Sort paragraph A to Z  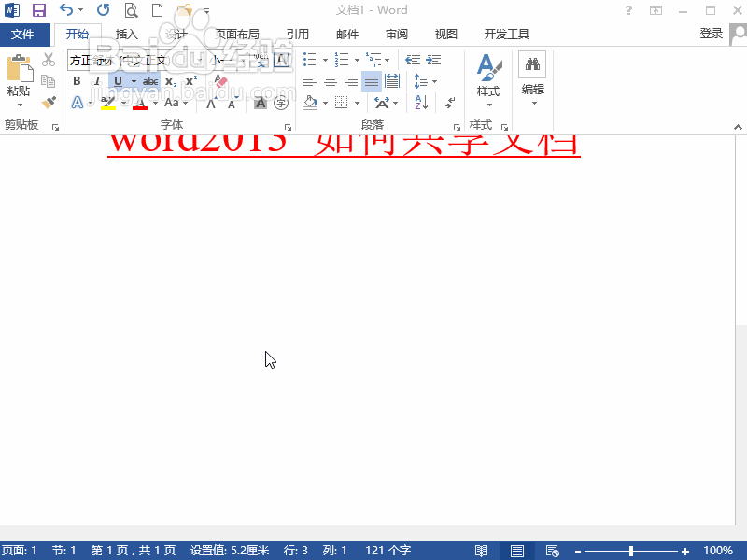pyautogui.click(x=421, y=103)
